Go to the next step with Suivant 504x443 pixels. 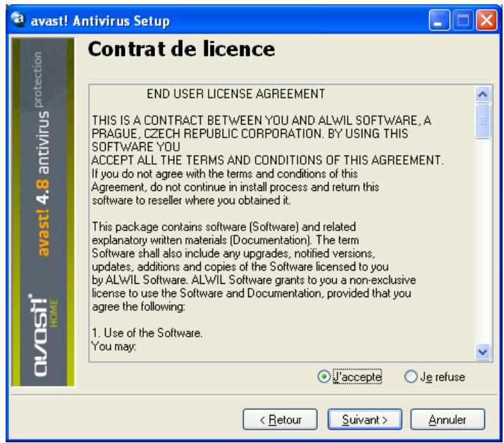tap(364, 419)
